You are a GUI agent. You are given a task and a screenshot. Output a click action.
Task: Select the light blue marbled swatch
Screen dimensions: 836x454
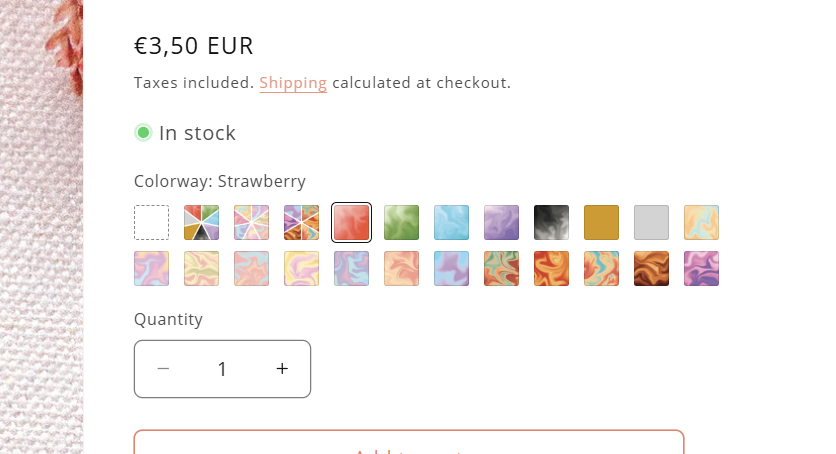tap(452, 222)
